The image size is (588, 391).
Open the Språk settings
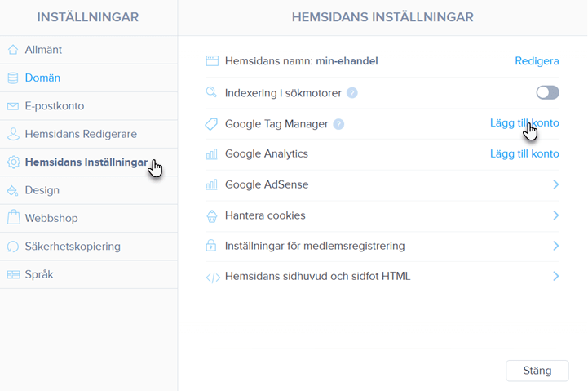pos(89,274)
